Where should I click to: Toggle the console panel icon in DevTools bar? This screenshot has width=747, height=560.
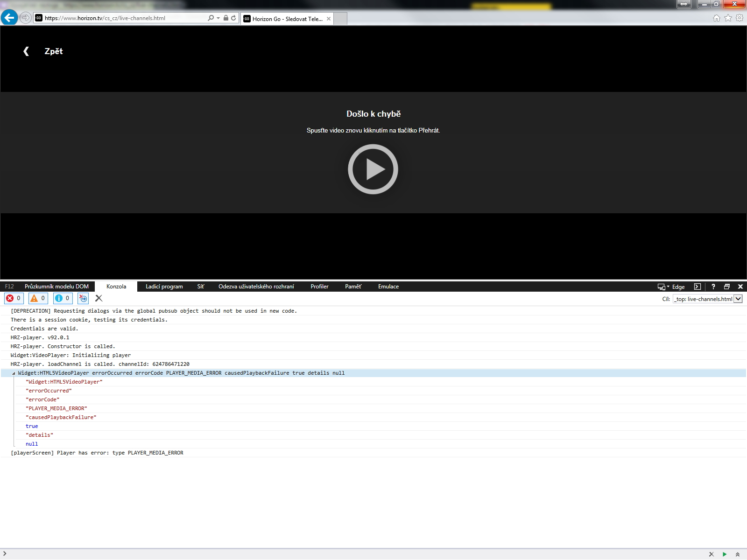pos(697,287)
